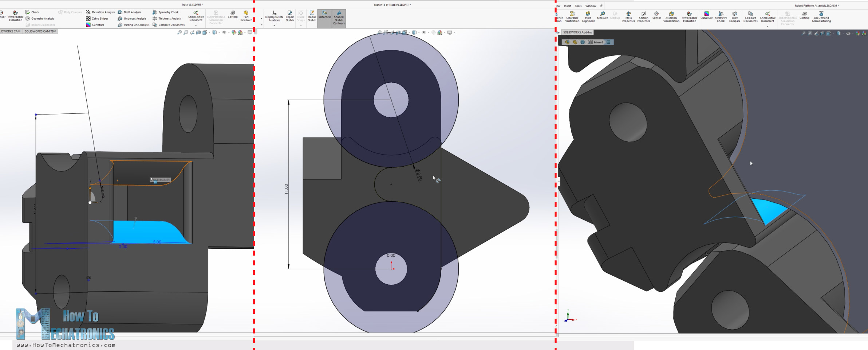The height and width of the screenshot is (350, 868).
Task: Toggle the menu bar pin icon
Action: [601, 5]
